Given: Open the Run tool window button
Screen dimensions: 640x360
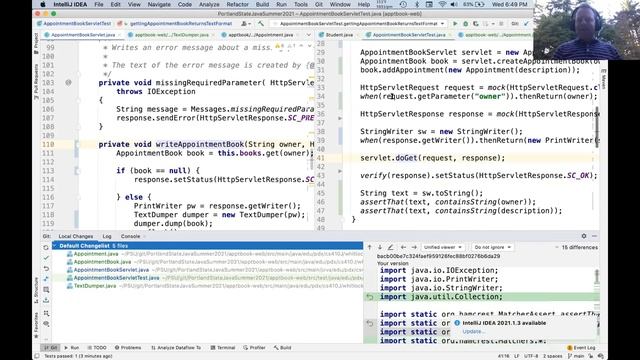Looking at the screenshot, I should click(x=71, y=348).
